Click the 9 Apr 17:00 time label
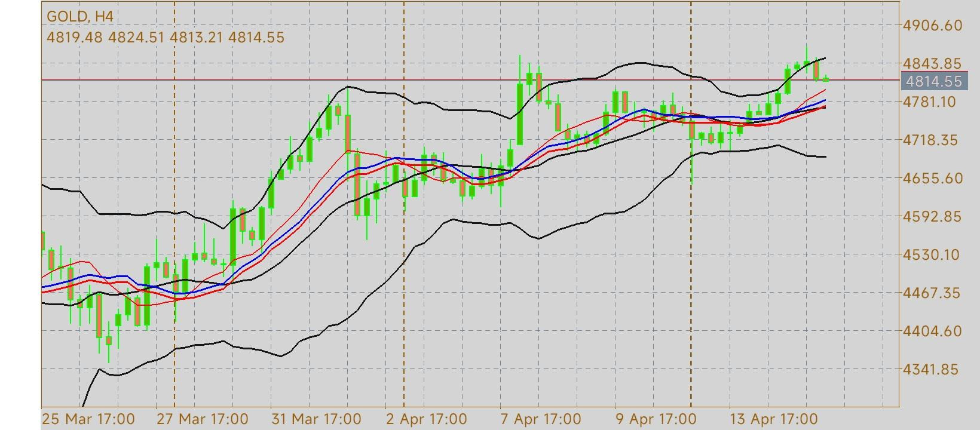The image size is (980, 430). coord(656,419)
